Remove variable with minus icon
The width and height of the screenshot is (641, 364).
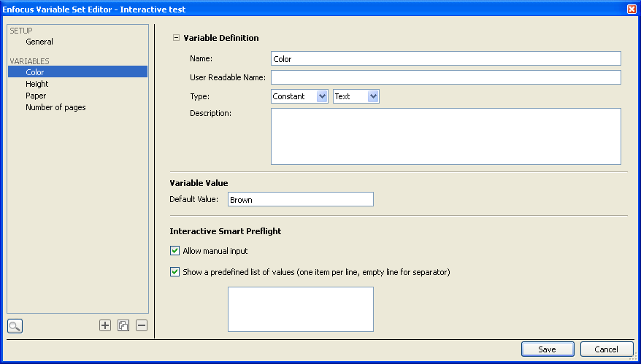click(x=142, y=325)
